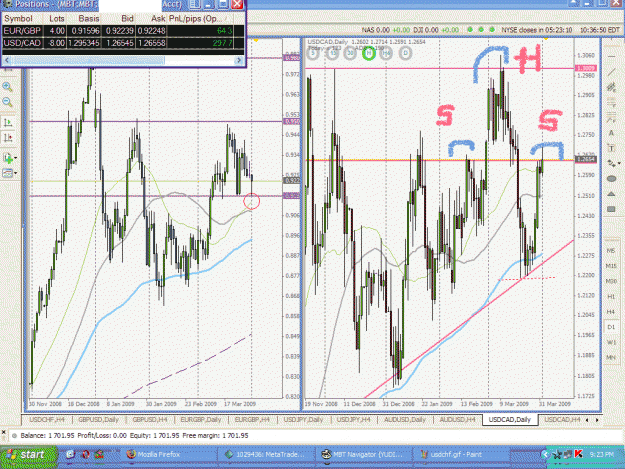Viewport: 625px width, 469px height.
Task: Open Show Desktop quick-launch icon
Action: pos(71,455)
